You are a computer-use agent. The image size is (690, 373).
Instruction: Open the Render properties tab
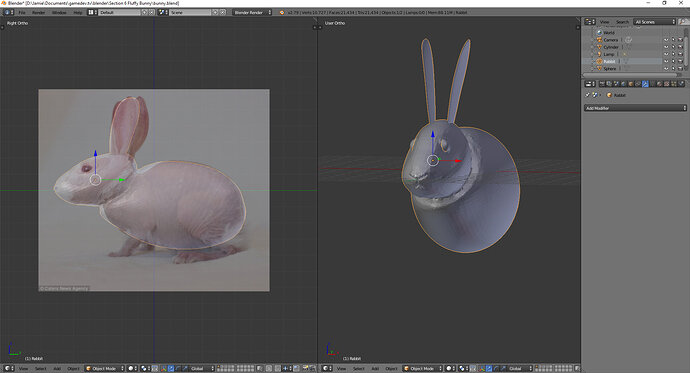pos(602,84)
